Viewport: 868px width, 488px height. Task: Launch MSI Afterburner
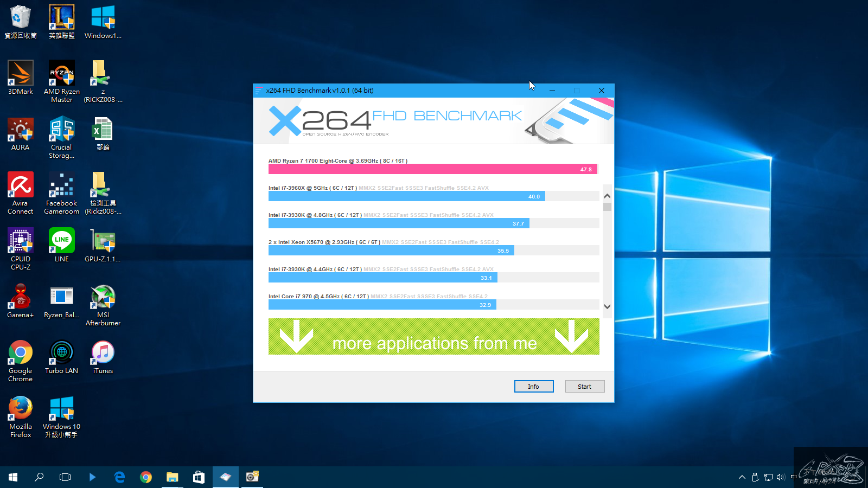tap(103, 305)
